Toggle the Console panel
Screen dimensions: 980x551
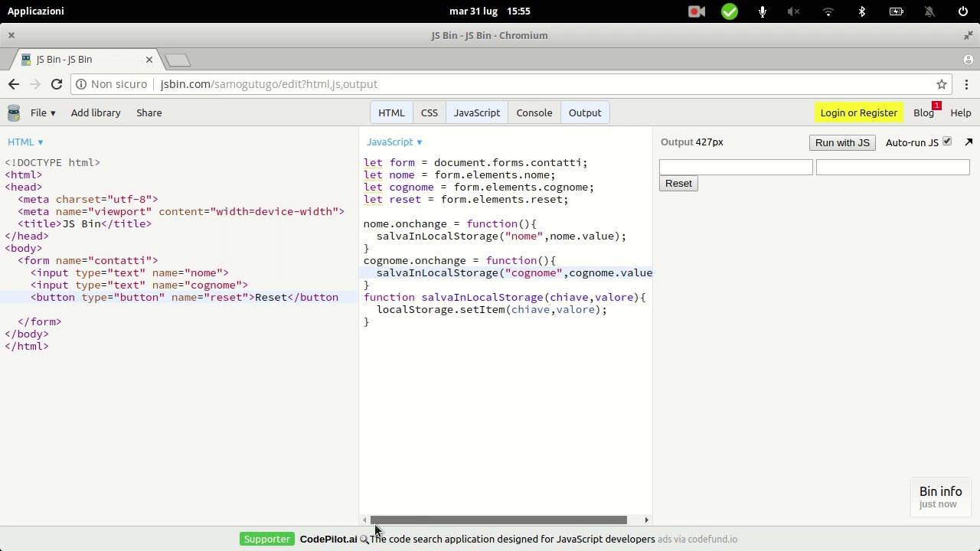pyautogui.click(x=534, y=112)
